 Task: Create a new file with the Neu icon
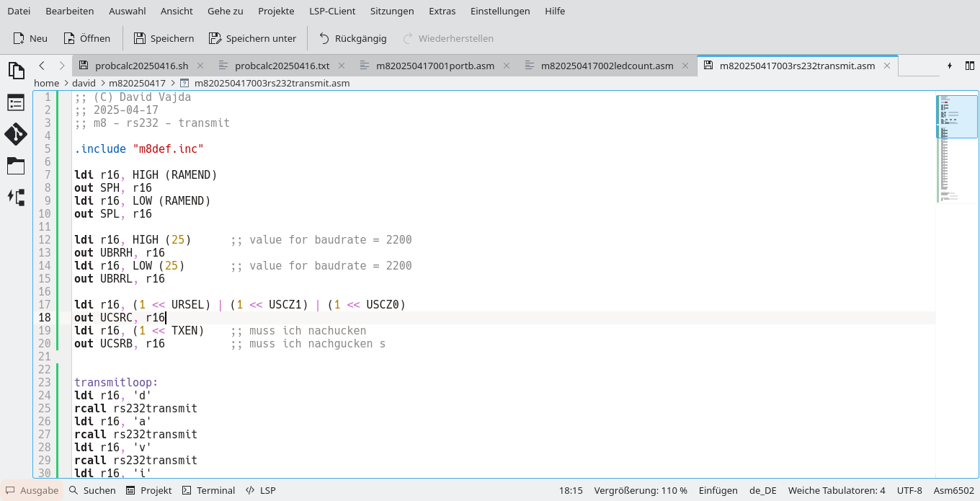click(30, 38)
